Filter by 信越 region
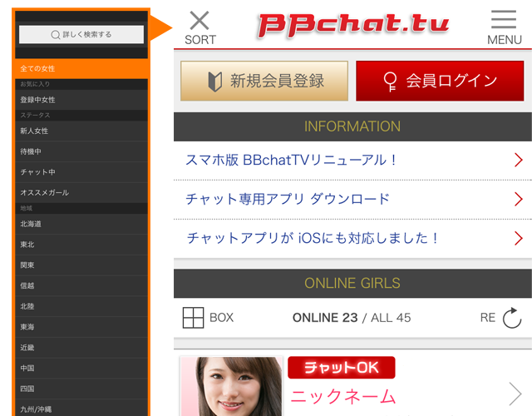The height and width of the screenshot is (416, 532). pos(81,286)
